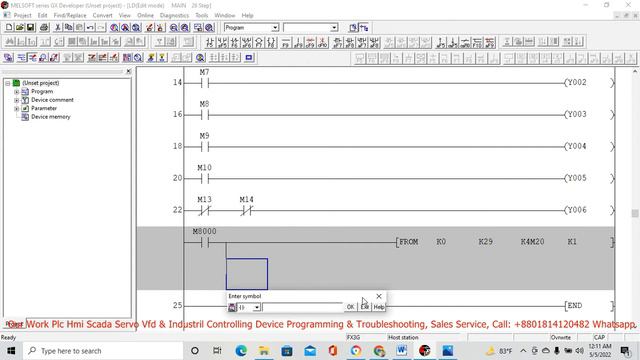Click OK in Enter symbol dialog

click(350, 307)
